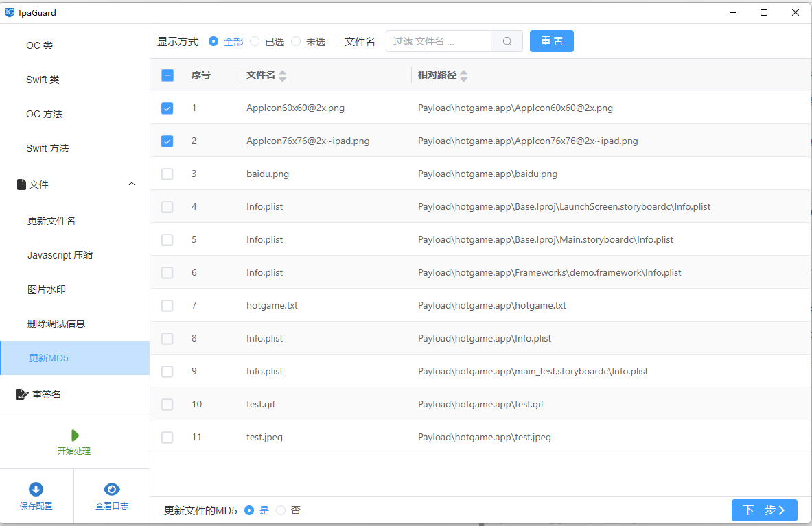Viewport: 812px width, 526px height.
Task: Check the baidu.png row checkbox
Action: pyautogui.click(x=167, y=174)
